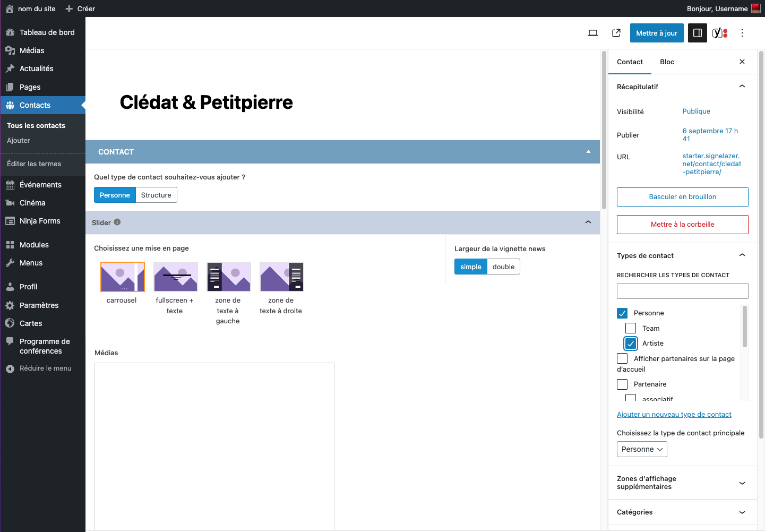Open the external link view icon
765x532 pixels.
616,33
